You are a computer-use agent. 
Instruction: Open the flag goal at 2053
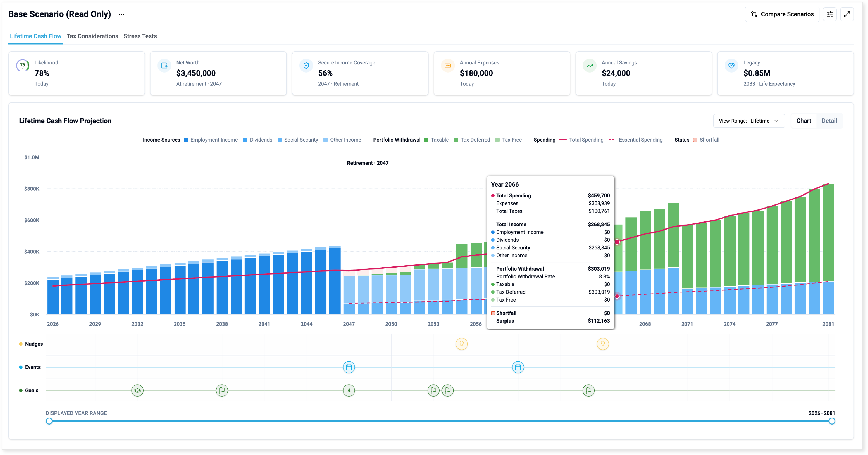click(x=434, y=391)
